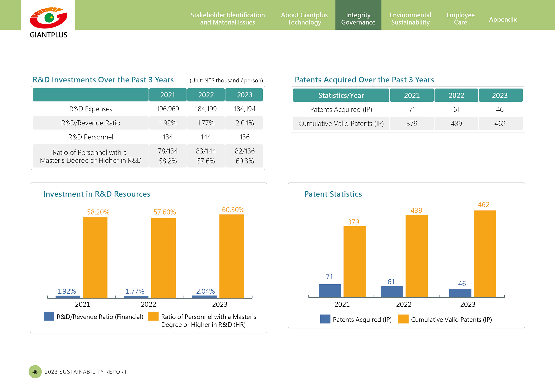Go to Environmental Sustainability section
Viewport: 555px width, 392px height.
[410, 18]
